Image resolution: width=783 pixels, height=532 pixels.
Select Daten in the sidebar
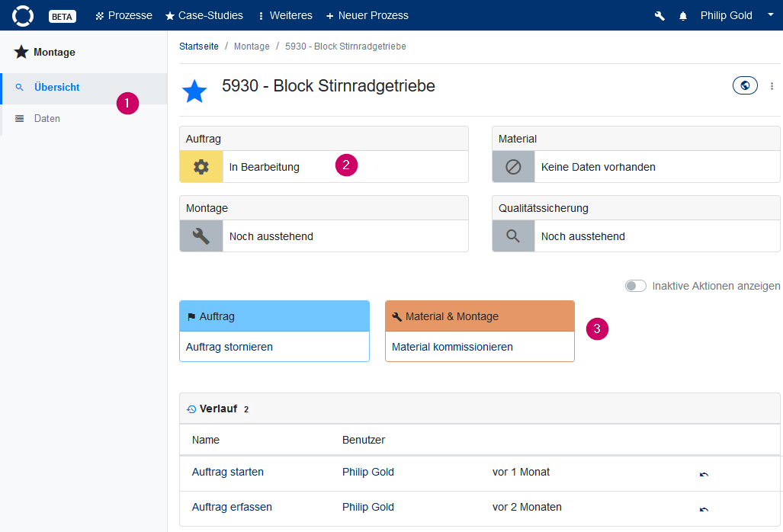point(84,119)
